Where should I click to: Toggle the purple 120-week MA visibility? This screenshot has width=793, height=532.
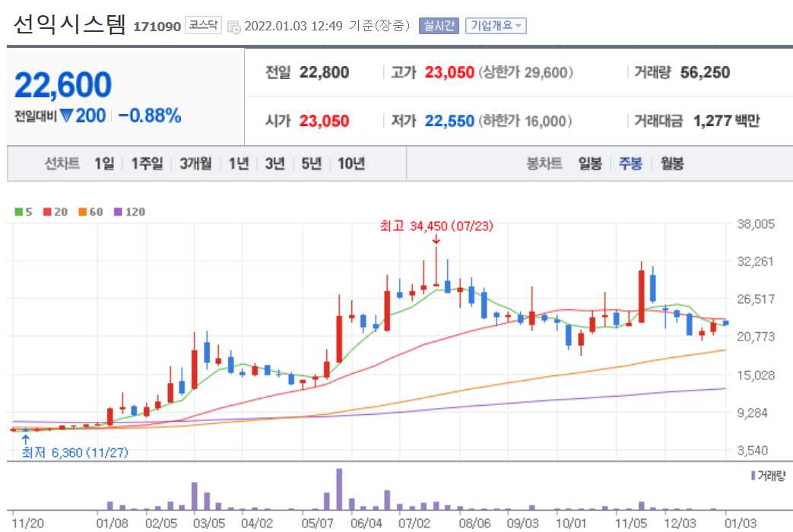(119, 211)
